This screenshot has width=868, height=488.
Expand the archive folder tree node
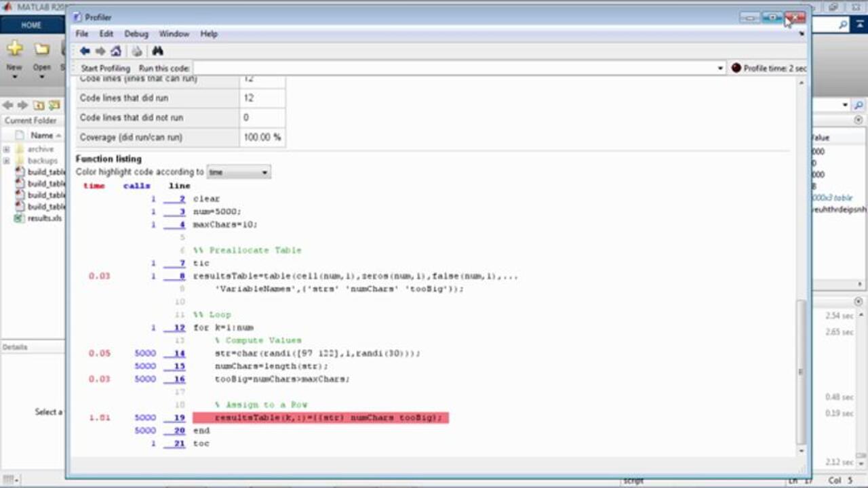pyautogui.click(x=6, y=149)
